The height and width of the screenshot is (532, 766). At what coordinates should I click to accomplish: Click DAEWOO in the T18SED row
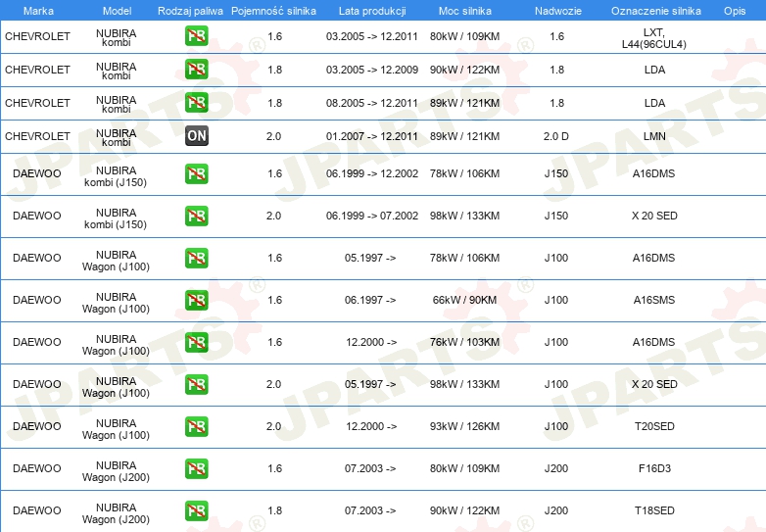[37, 510]
